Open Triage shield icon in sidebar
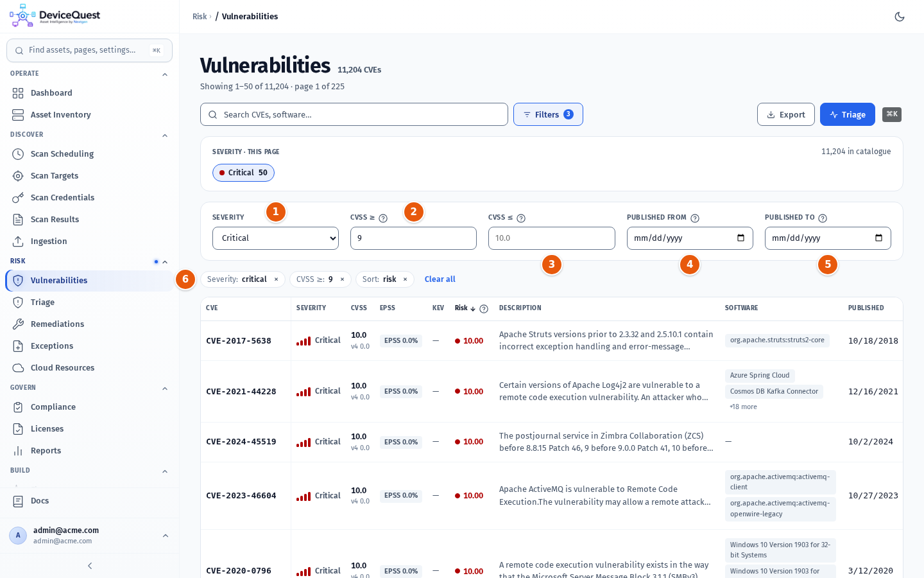 pos(18,302)
